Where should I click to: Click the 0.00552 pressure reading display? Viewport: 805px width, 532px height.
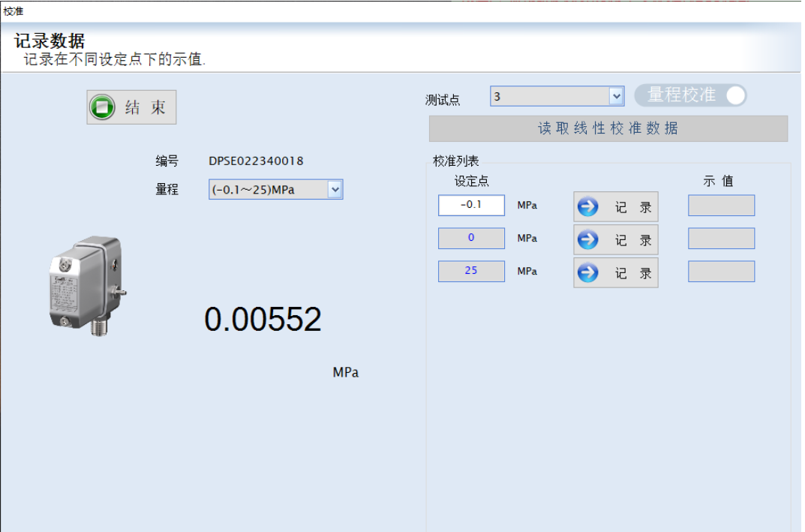263,320
